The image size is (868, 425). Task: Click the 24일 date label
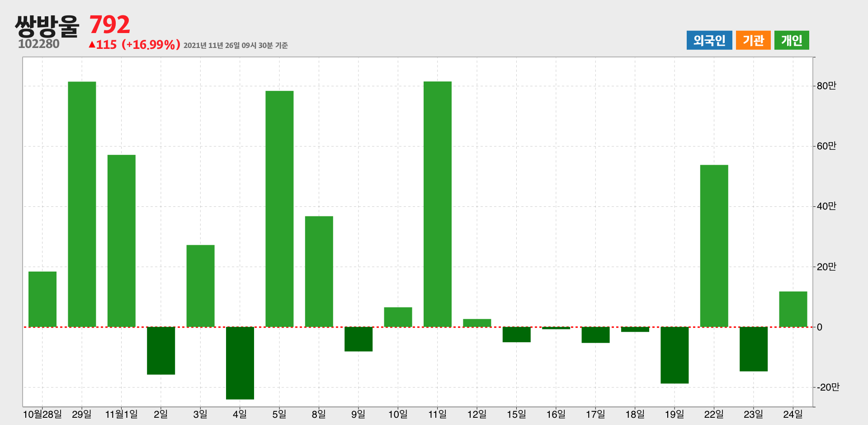(x=793, y=414)
